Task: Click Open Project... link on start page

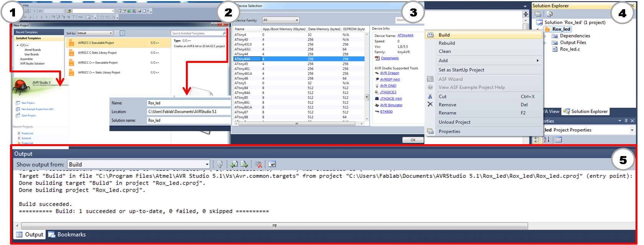Action: click(x=29, y=115)
